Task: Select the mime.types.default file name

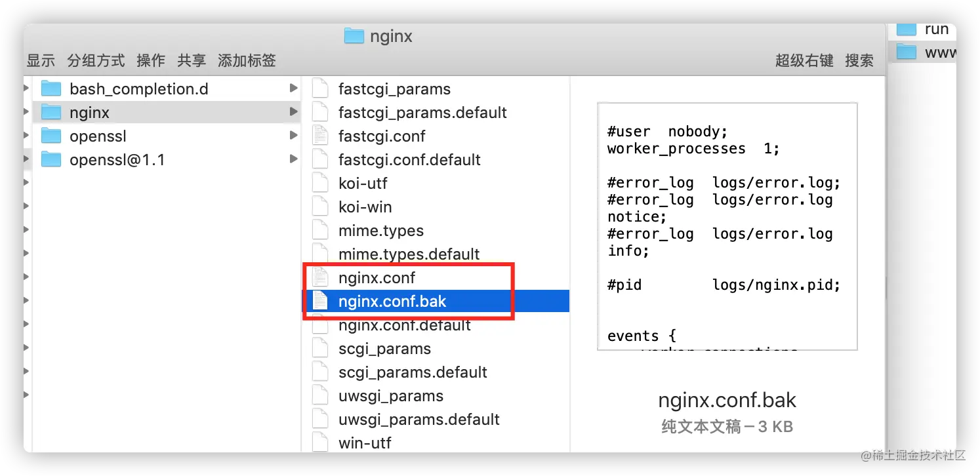Action: click(x=409, y=254)
